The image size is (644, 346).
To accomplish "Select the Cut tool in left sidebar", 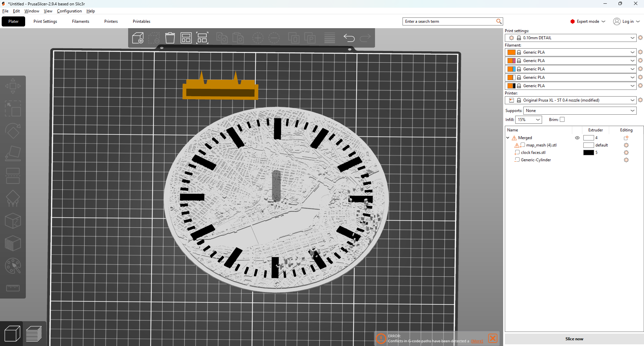I will click(13, 176).
